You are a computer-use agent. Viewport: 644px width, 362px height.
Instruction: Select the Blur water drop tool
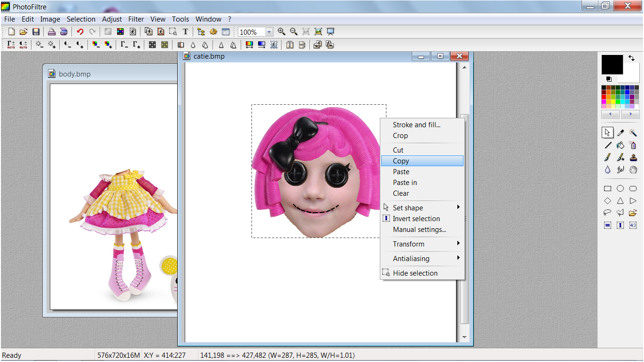pyautogui.click(x=608, y=170)
